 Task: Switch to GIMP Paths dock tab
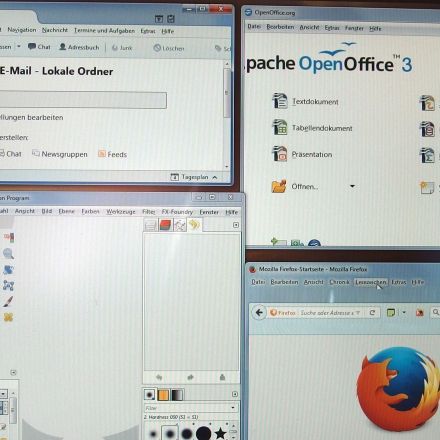point(180,225)
